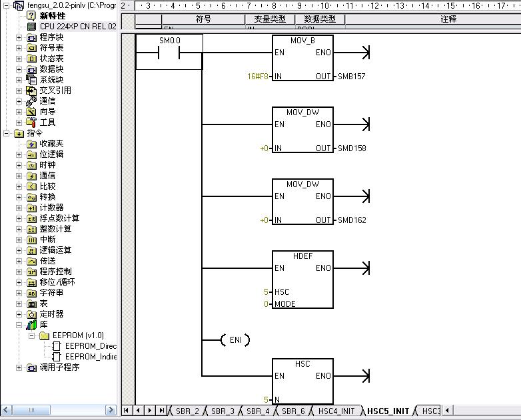Click the 交叉引用 cross reference icon
The height and width of the screenshot is (420, 521).
pyautogui.click(x=31, y=91)
